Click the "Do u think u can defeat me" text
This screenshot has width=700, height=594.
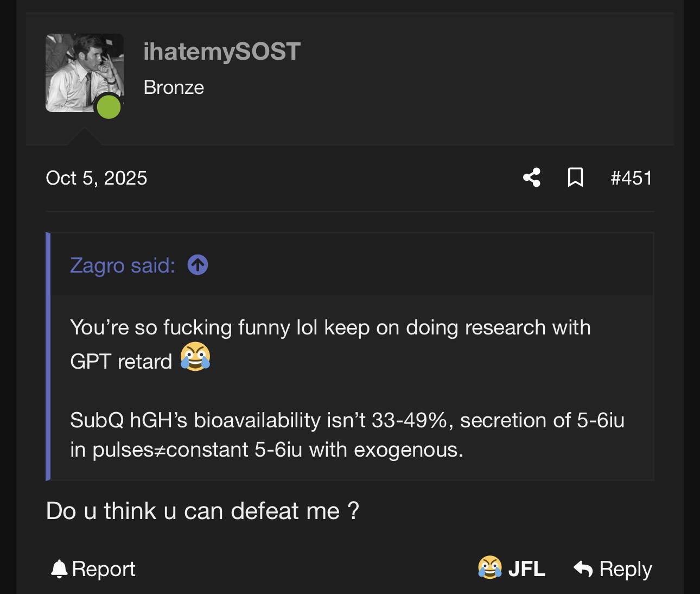coord(202,511)
